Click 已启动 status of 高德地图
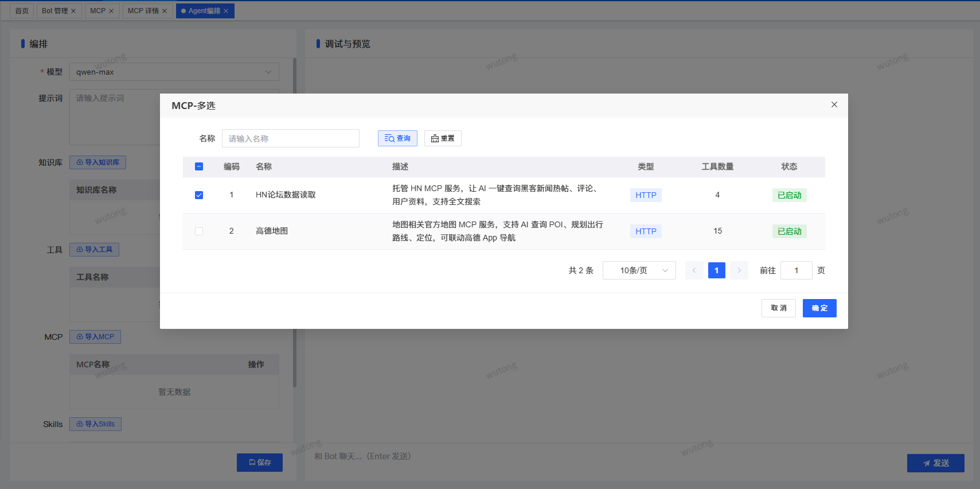This screenshot has height=489, width=980. tap(790, 231)
